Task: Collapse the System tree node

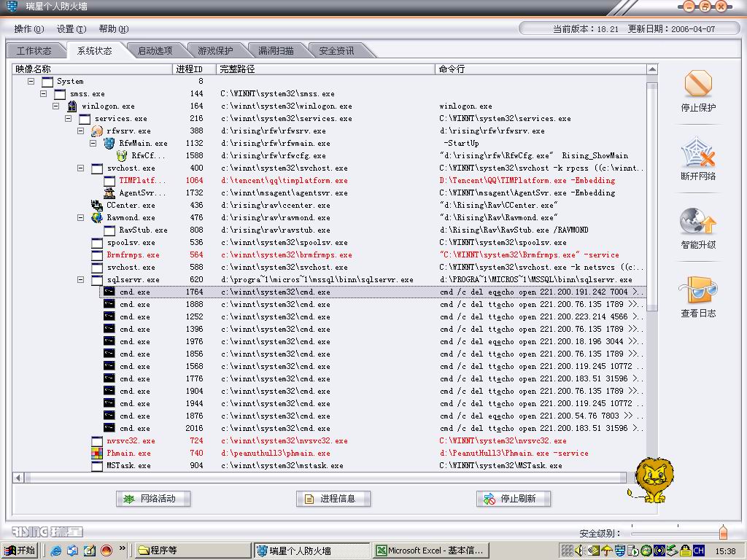Action: pos(31,82)
